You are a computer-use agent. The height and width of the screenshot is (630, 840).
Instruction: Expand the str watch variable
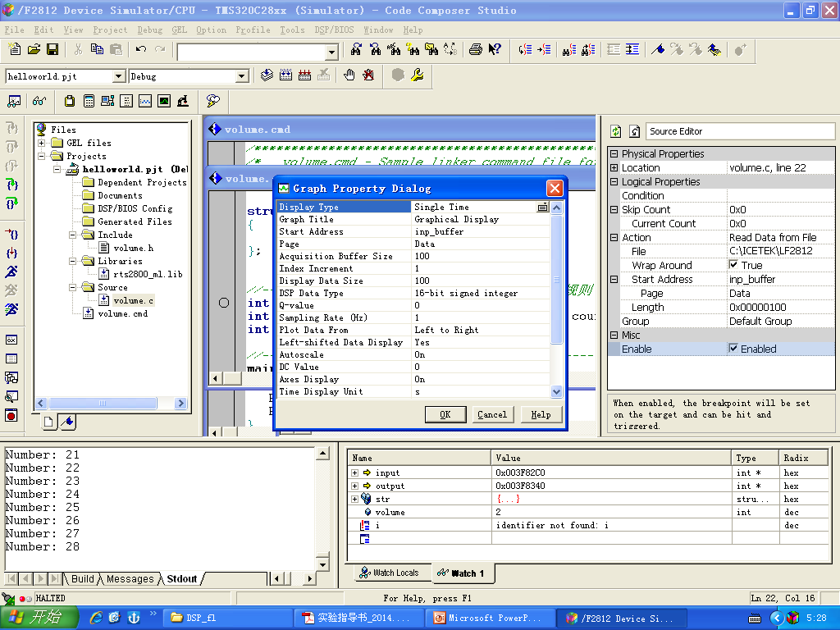pyautogui.click(x=354, y=499)
